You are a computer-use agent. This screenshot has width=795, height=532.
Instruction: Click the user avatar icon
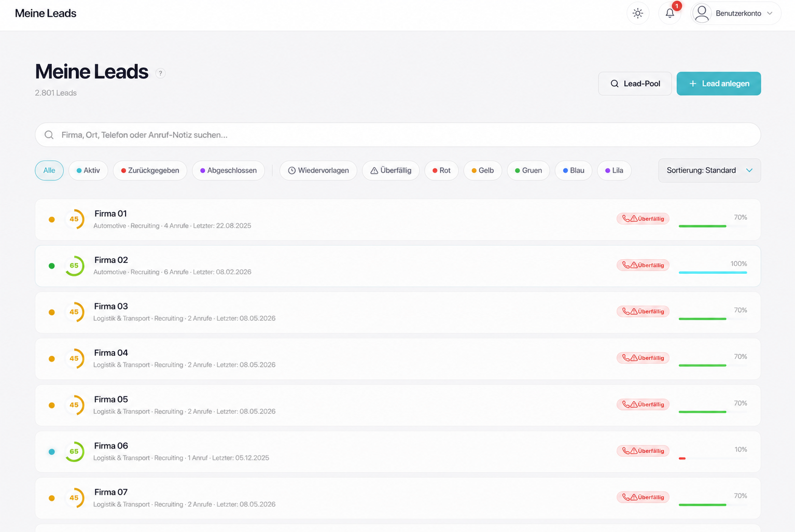pyautogui.click(x=702, y=13)
